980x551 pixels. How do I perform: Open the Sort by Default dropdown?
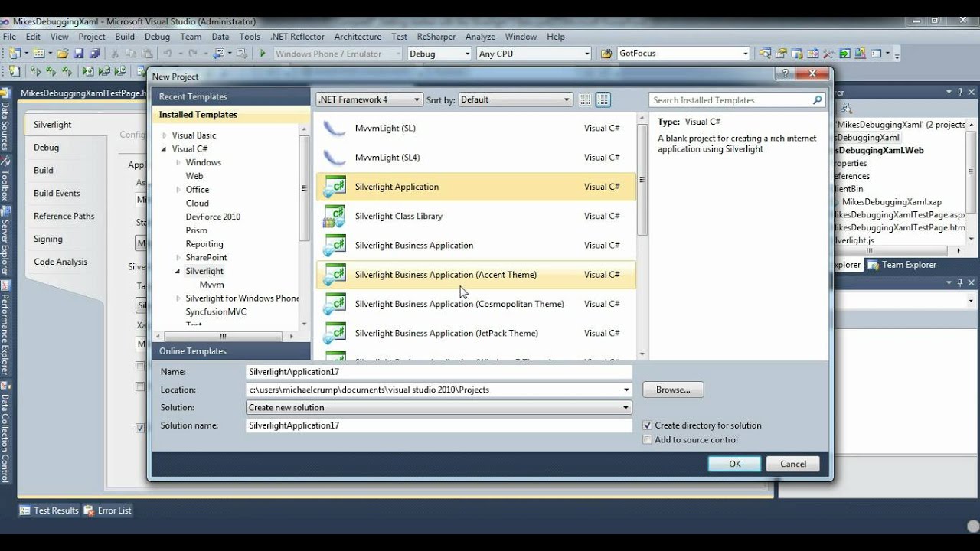pos(515,99)
